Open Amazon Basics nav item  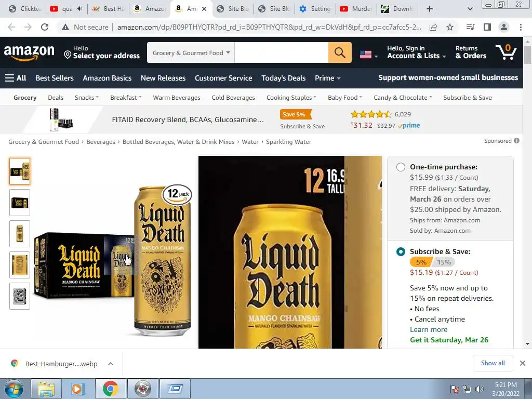tap(107, 78)
